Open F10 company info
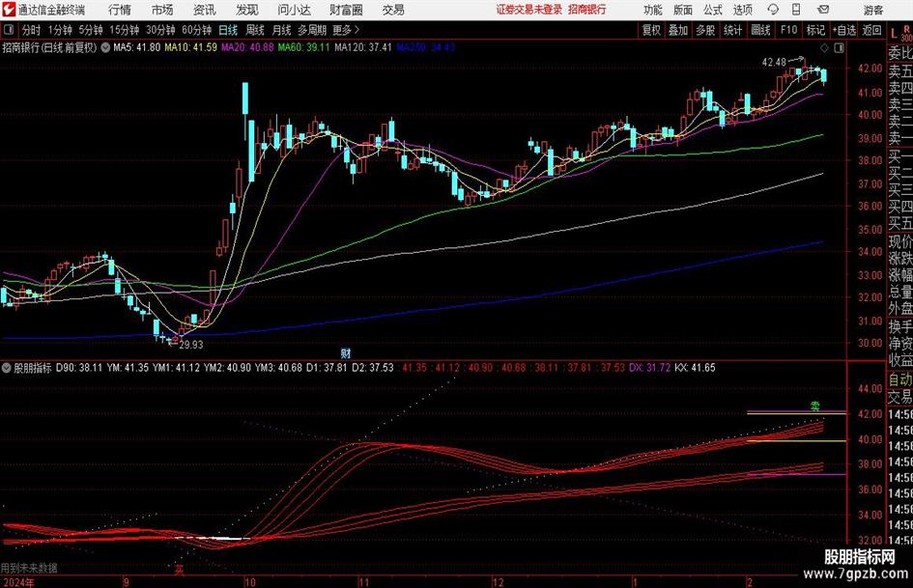Screen dimensions: 913x588 [788, 30]
